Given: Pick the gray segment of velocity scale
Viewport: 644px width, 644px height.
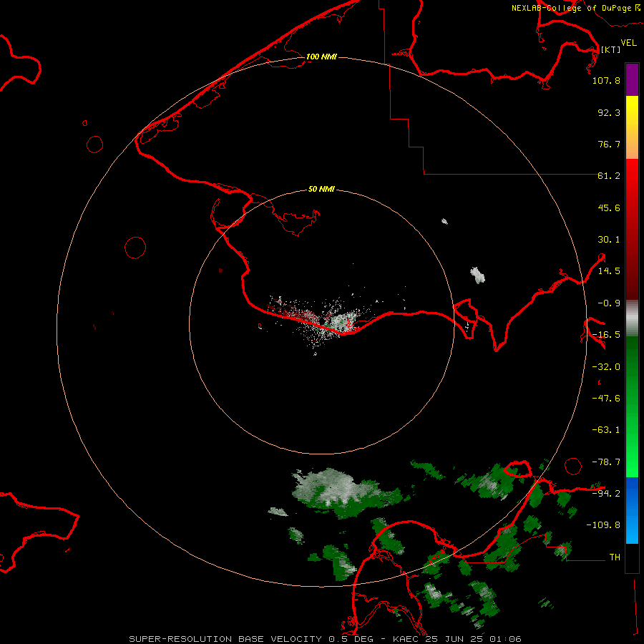Looking at the screenshot, I should [632, 318].
